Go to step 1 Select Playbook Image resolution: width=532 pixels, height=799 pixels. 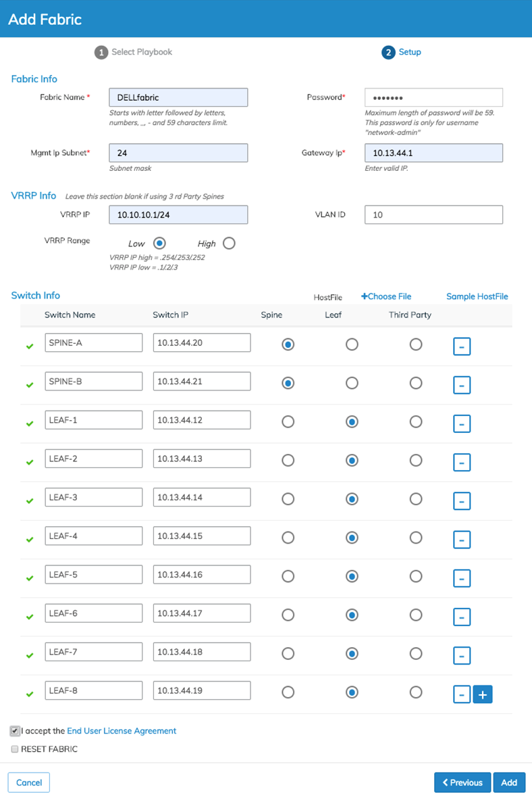(134, 52)
